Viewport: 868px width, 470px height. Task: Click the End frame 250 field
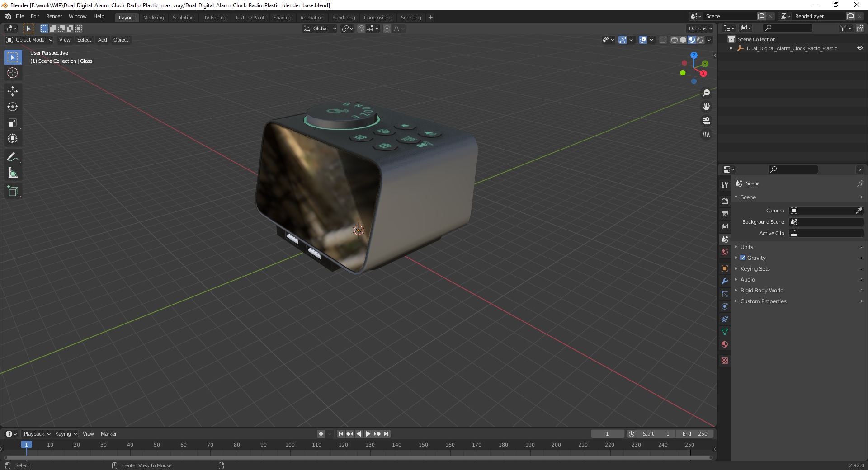click(695, 434)
